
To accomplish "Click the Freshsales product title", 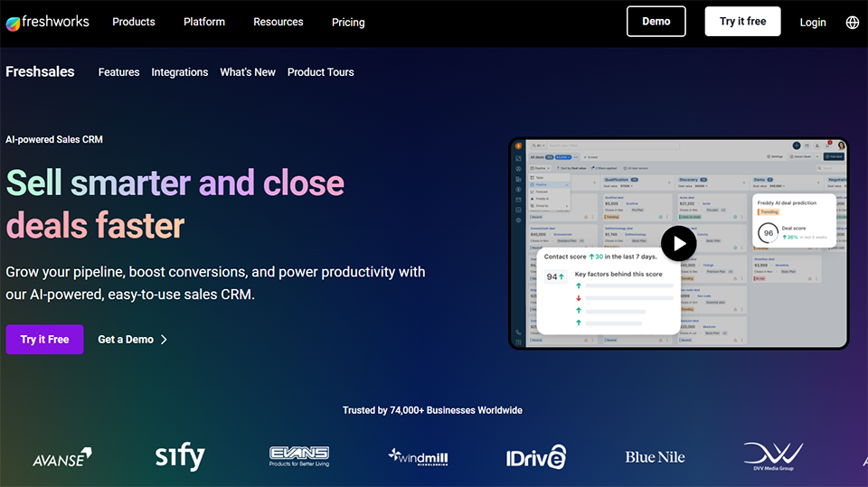I will pos(40,72).
